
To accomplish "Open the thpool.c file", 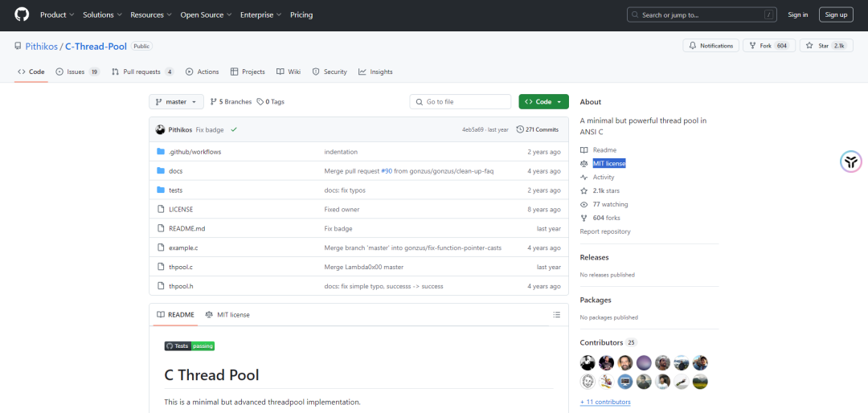I will [181, 267].
